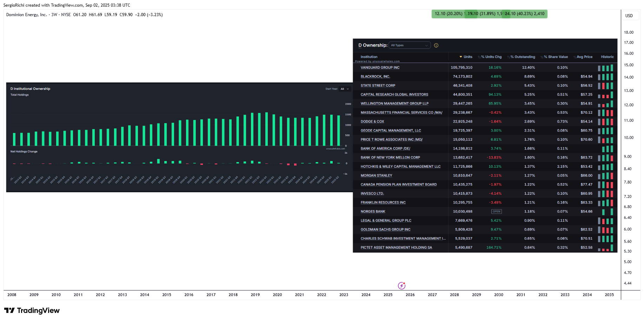
Task: Open GOLDMAN SACHS GROUP INC link
Action: [386, 229]
